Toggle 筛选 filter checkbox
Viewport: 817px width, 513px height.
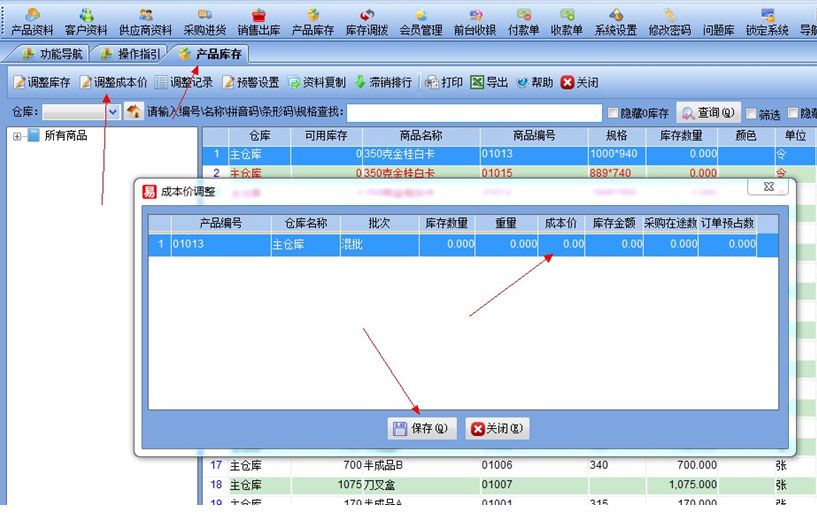pyautogui.click(x=751, y=114)
